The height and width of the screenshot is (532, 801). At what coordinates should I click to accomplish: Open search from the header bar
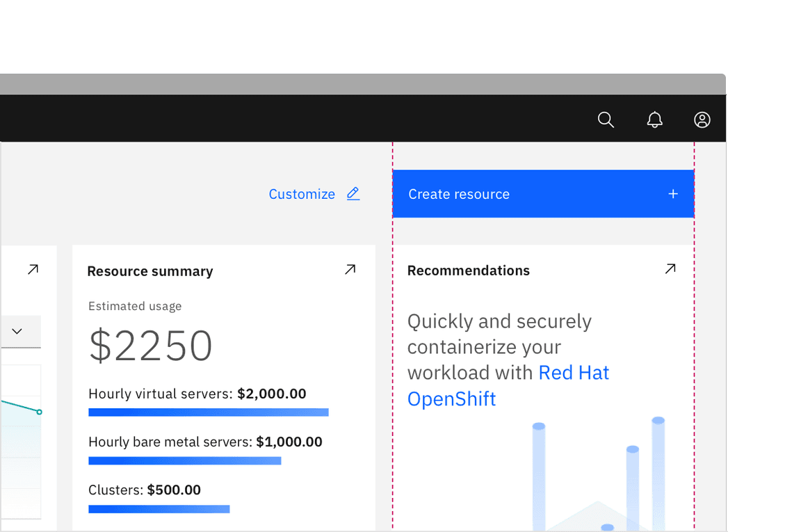pyautogui.click(x=606, y=120)
